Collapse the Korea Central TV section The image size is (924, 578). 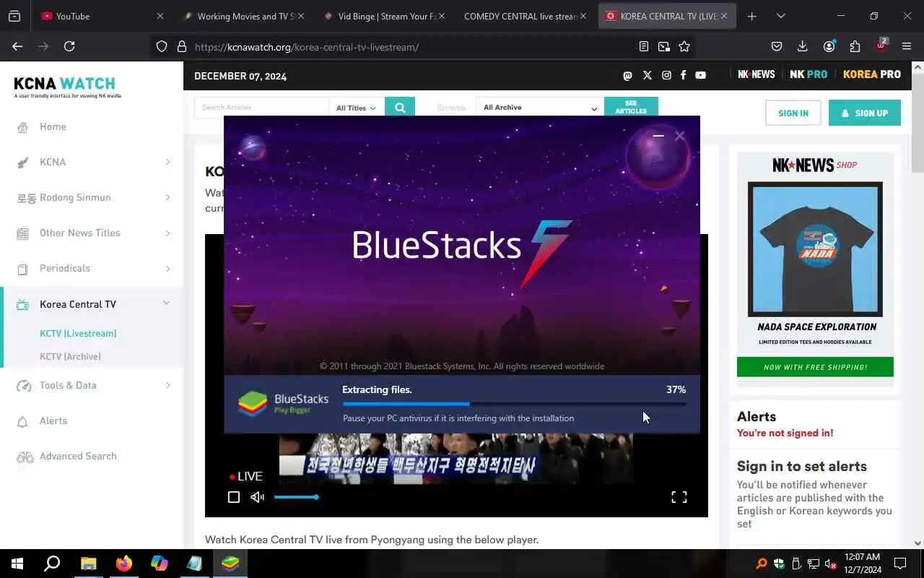167,303
